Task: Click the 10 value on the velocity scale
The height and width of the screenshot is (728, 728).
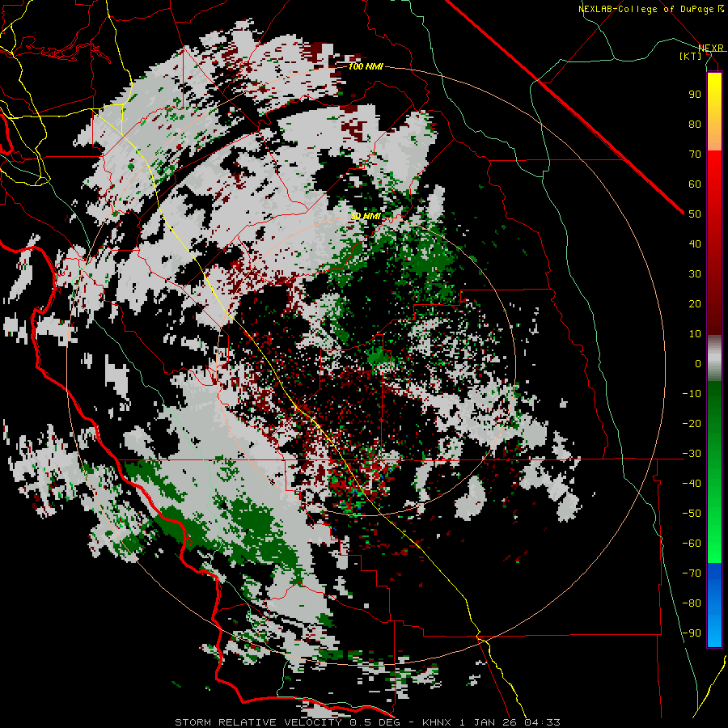Action: 695,334
